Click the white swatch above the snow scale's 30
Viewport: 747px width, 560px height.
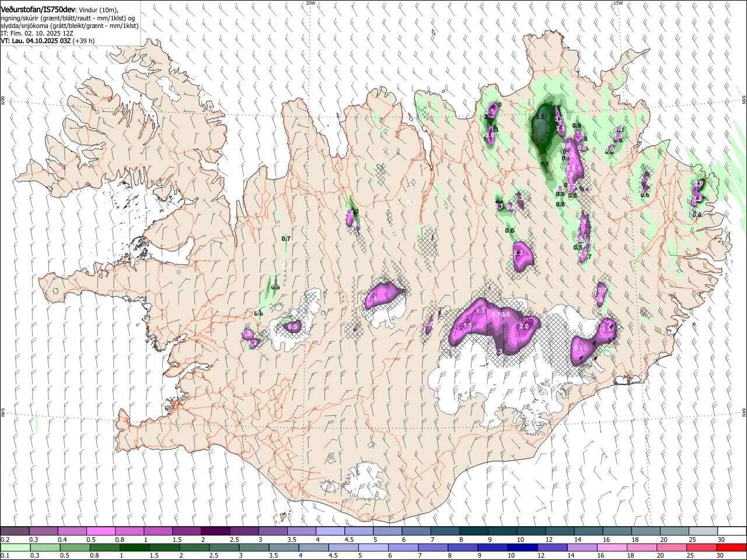pyautogui.click(x=732, y=531)
